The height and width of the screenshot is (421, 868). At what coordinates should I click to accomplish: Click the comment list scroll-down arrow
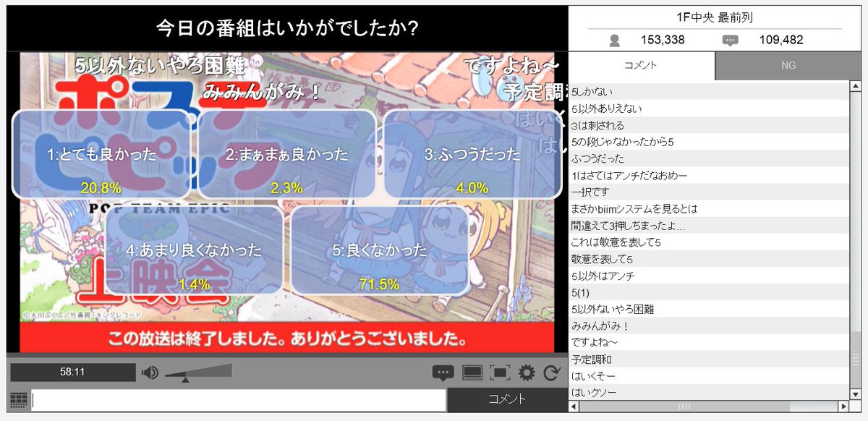[855, 394]
